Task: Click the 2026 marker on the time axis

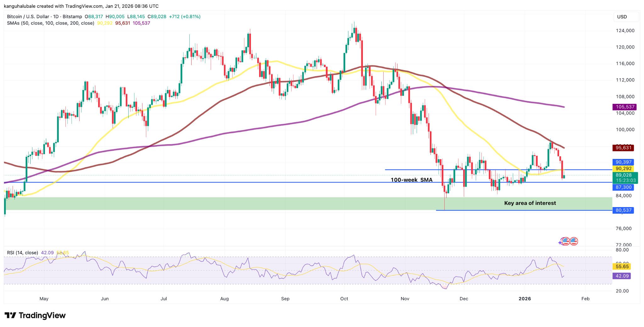Action: click(525, 299)
